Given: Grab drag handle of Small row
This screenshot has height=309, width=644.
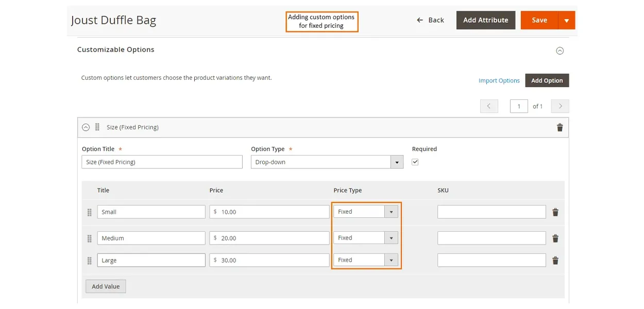Looking at the screenshot, I should click(90, 212).
